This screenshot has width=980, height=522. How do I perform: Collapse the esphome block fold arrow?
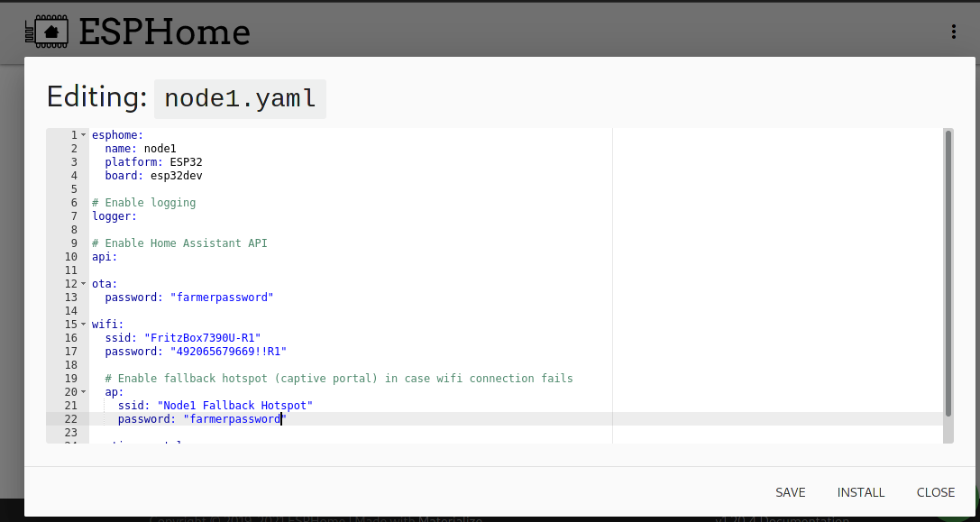[83, 135]
